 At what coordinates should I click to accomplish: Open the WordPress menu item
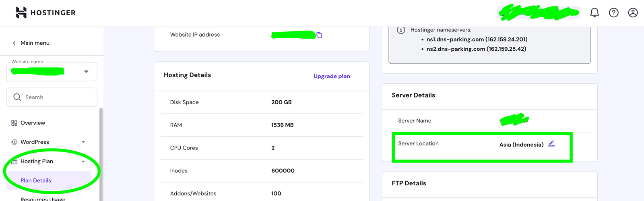(x=35, y=142)
